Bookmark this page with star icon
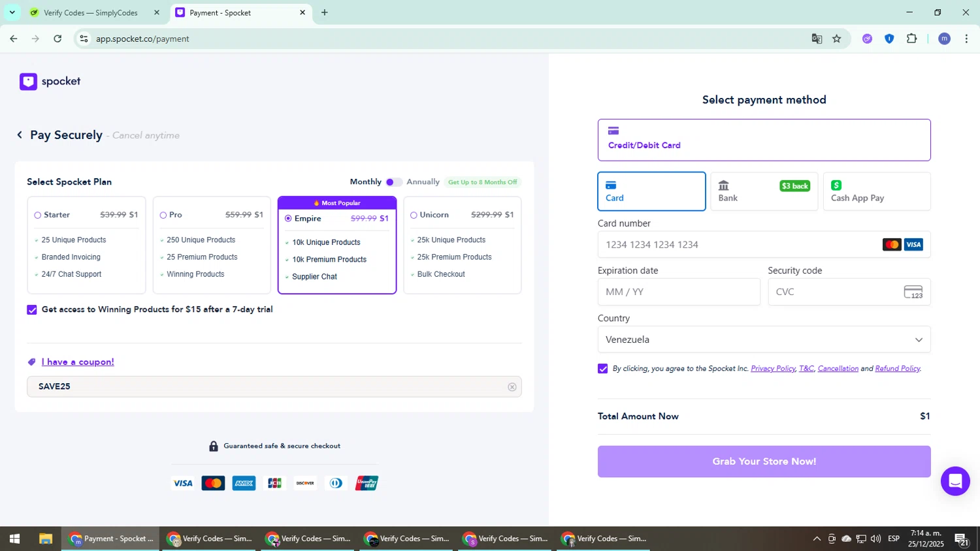 point(837,39)
